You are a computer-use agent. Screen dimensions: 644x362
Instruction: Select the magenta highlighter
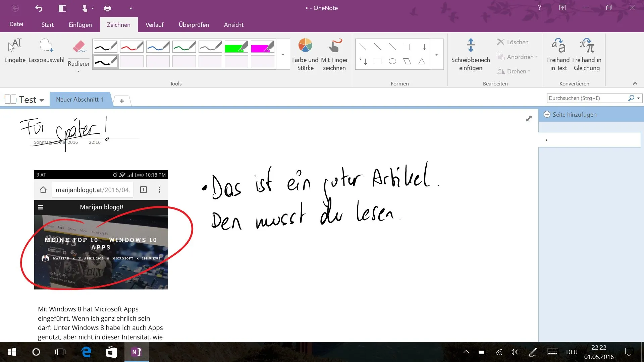(262, 47)
